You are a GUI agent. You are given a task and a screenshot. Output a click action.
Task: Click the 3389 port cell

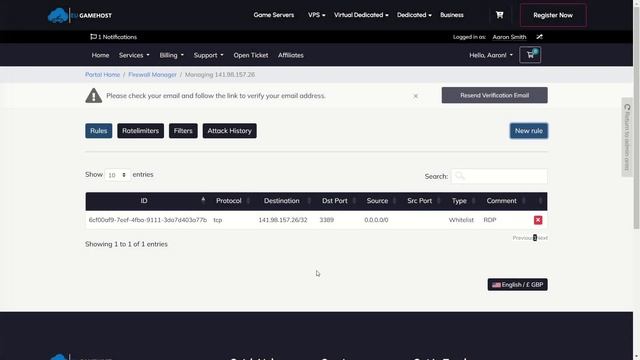(327, 220)
